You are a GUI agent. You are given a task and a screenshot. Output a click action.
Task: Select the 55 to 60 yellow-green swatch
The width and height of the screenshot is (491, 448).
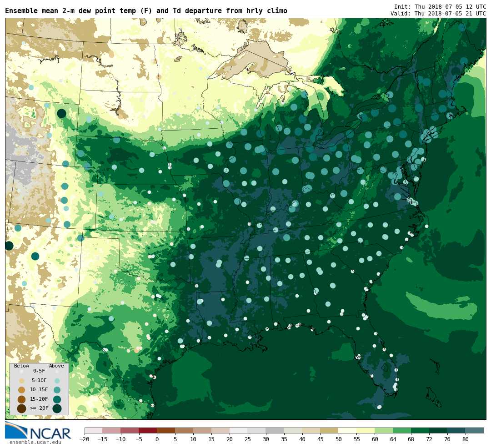(366, 430)
